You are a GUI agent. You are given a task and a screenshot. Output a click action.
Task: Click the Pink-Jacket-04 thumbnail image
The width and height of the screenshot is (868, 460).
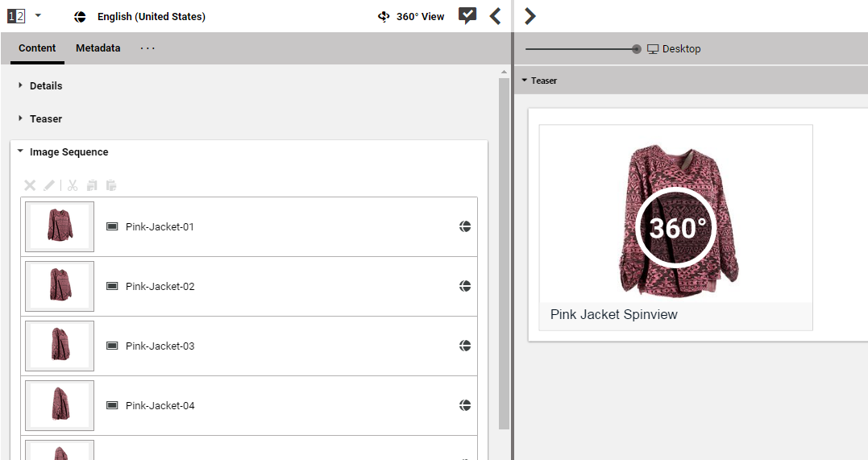pos(60,405)
